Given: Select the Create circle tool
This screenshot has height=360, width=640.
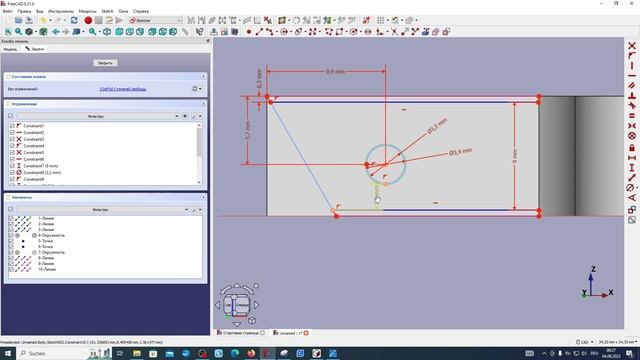Looking at the screenshot, I should [x=284, y=31].
